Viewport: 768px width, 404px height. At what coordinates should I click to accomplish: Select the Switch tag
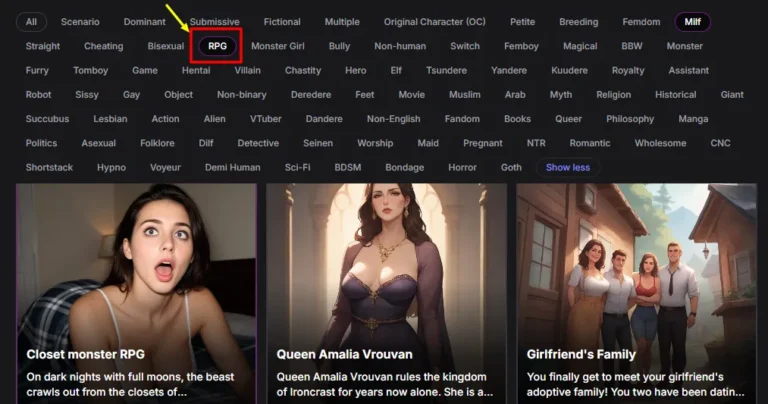[465, 46]
